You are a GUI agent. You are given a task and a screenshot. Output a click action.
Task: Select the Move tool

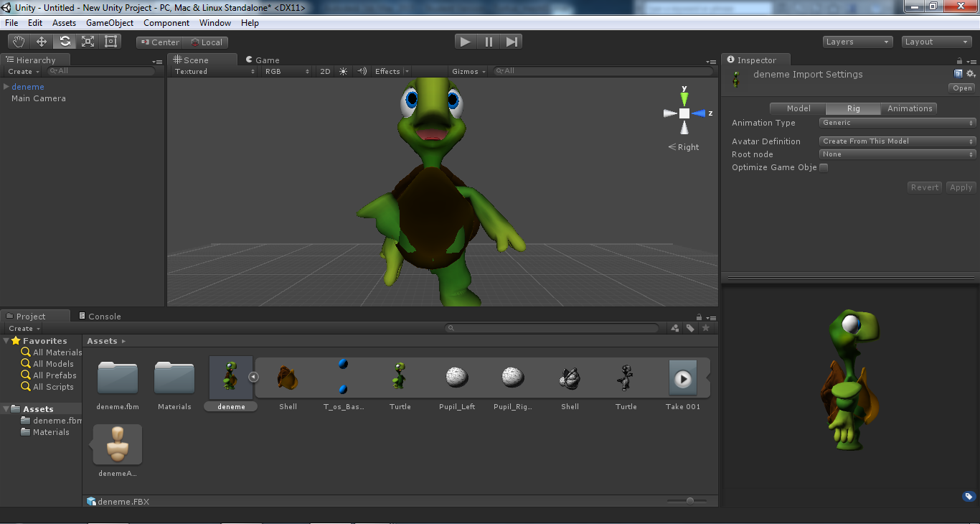click(41, 41)
